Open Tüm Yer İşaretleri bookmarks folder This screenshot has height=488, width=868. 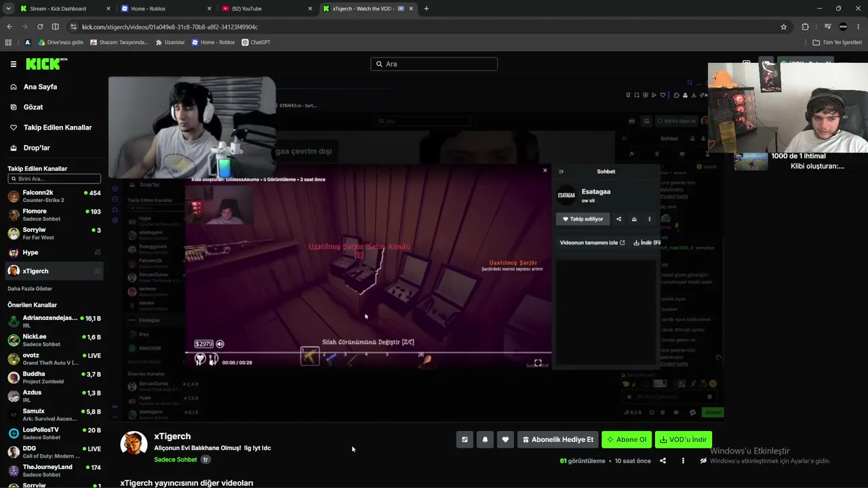(x=837, y=42)
